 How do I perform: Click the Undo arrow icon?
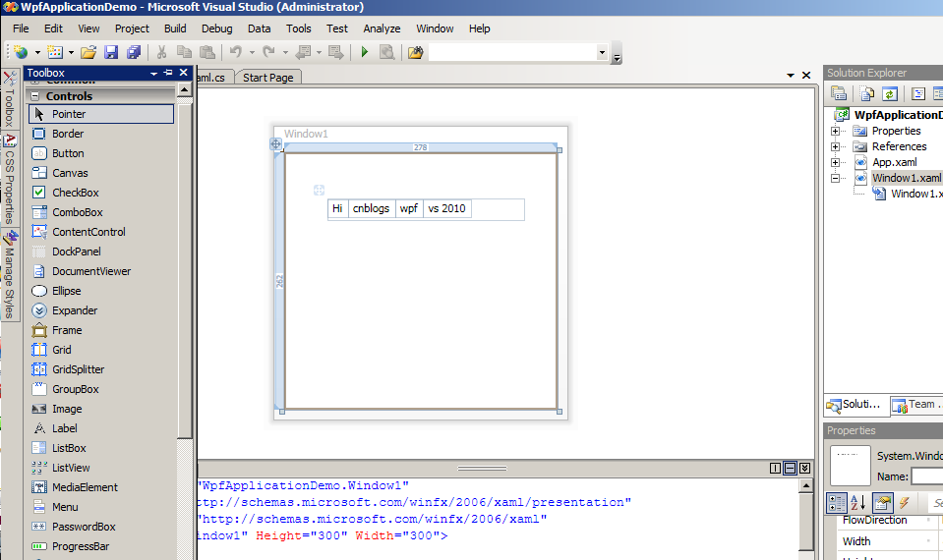(x=236, y=52)
